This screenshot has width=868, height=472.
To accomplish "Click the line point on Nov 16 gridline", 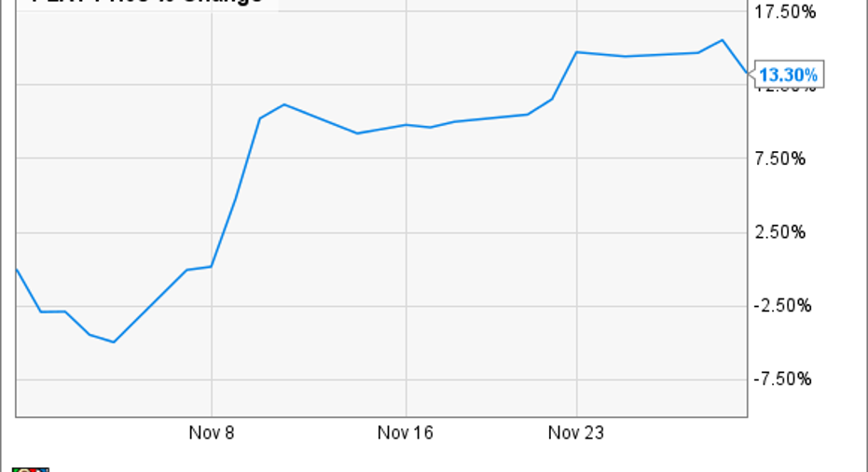I will [x=406, y=125].
